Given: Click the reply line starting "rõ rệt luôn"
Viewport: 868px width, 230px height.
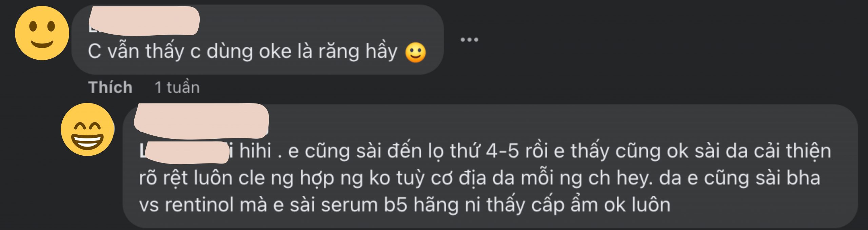Looking at the screenshot, I should (x=479, y=178).
